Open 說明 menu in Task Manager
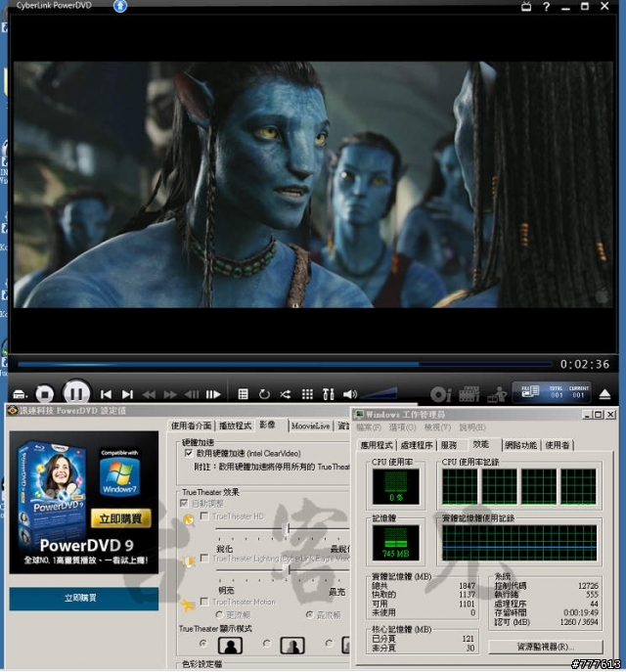The height and width of the screenshot is (672, 626). point(472,427)
